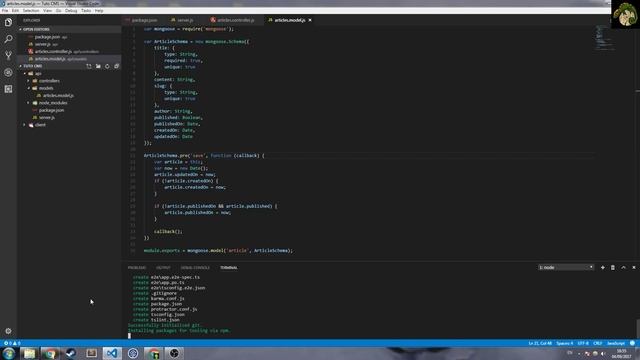This screenshot has width=640, height=360.
Task: Open the Search view in activity bar
Action: coord(8,39)
